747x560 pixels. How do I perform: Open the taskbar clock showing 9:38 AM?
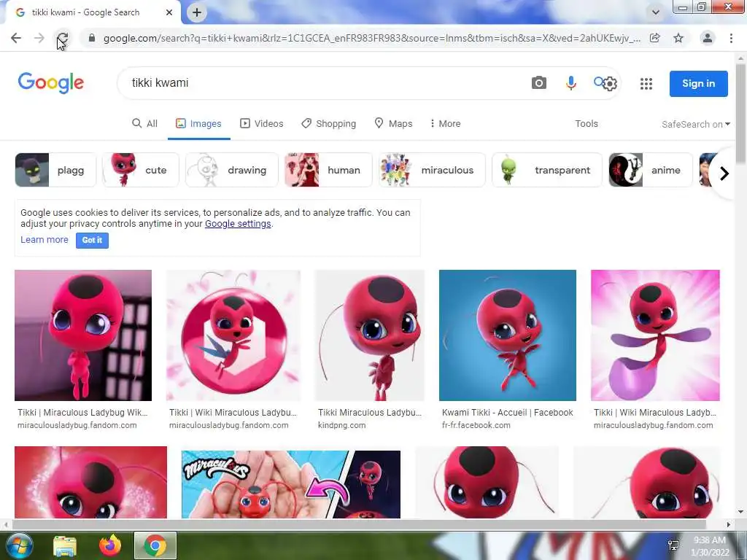point(710,546)
